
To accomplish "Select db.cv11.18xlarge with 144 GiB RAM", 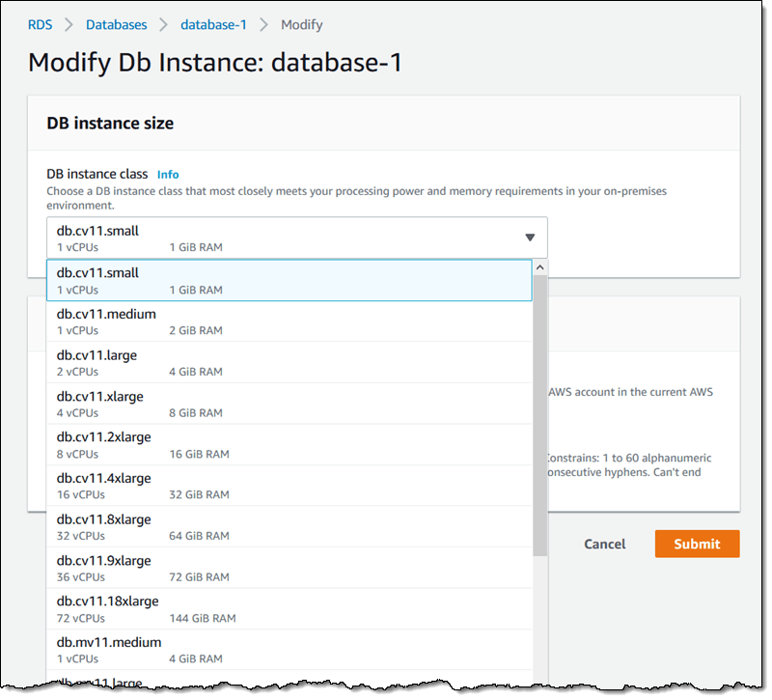I will (x=289, y=608).
